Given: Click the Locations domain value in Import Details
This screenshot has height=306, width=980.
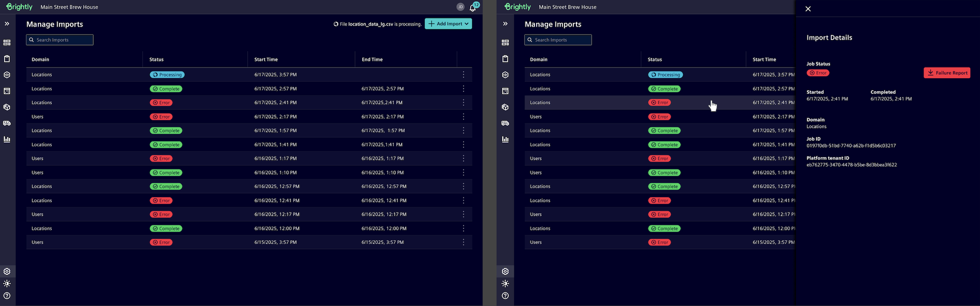Looking at the screenshot, I should 817,127.
